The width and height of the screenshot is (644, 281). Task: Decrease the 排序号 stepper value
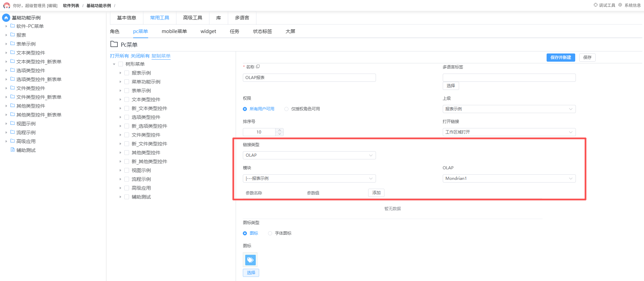(x=280, y=134)
